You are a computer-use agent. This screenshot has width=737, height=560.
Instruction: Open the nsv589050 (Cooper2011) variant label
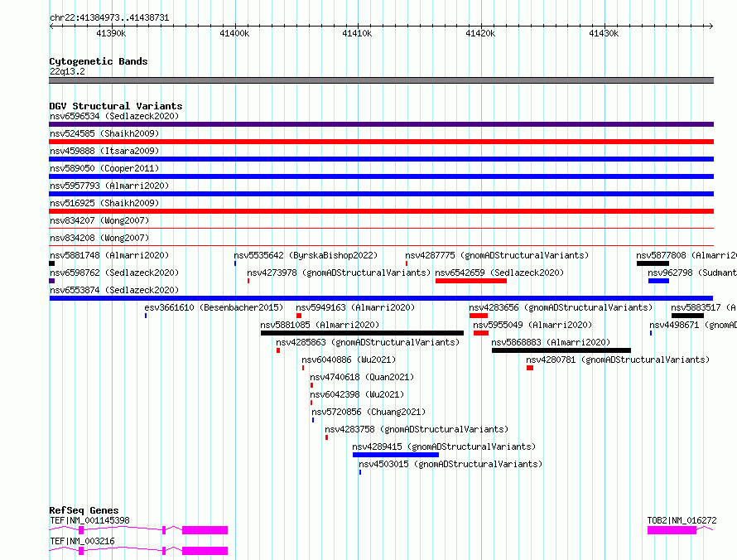tap(104, 168)
